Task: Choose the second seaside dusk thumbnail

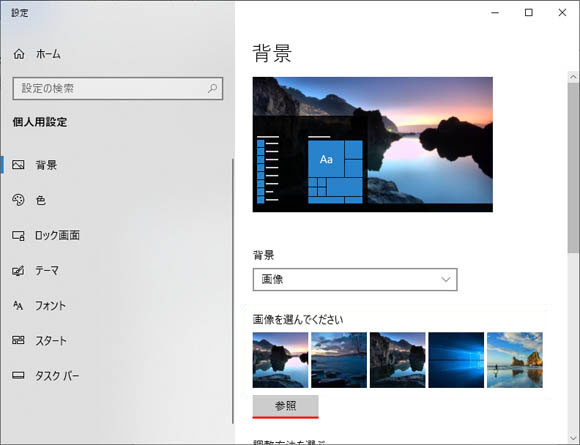Action: pos(339,360)
